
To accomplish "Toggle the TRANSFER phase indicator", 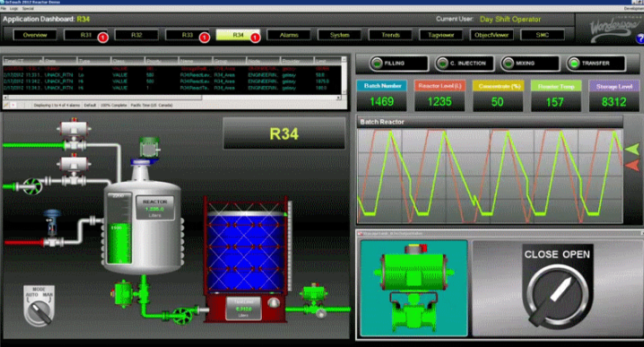I will (x=596, y=64).
